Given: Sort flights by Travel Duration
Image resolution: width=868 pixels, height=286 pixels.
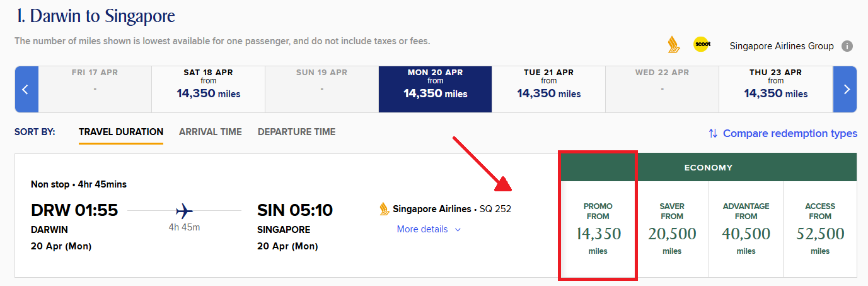Looking at the screenshot, I should coord(121,132).
